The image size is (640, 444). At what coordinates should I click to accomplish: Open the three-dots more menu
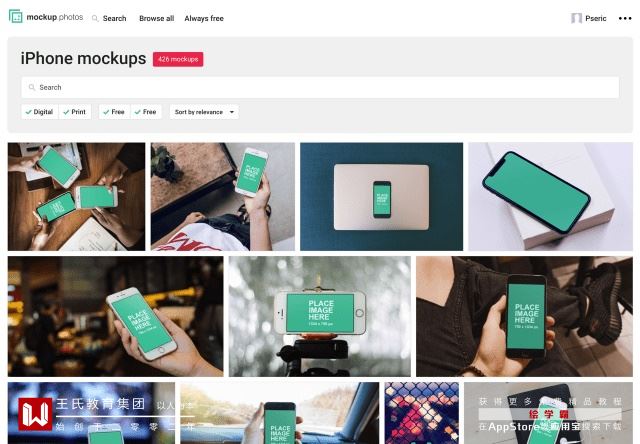(x=625, y=18)
